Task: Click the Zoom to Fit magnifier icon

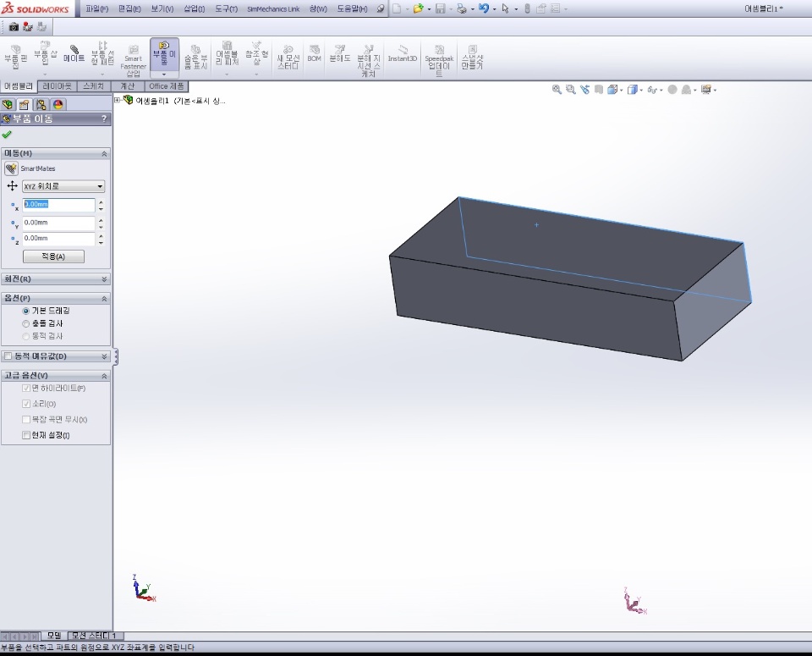Action: click(x=557, y=90)
